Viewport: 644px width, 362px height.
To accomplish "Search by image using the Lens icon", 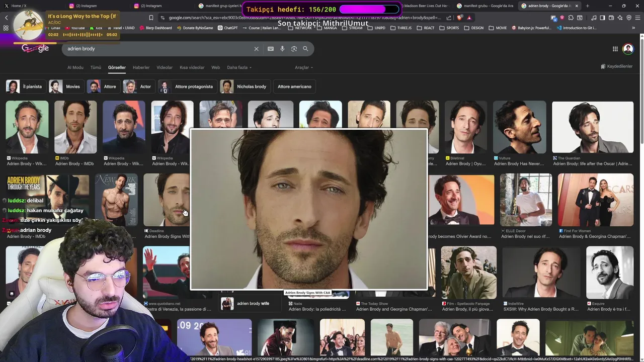I will click(x=294, y=49).
